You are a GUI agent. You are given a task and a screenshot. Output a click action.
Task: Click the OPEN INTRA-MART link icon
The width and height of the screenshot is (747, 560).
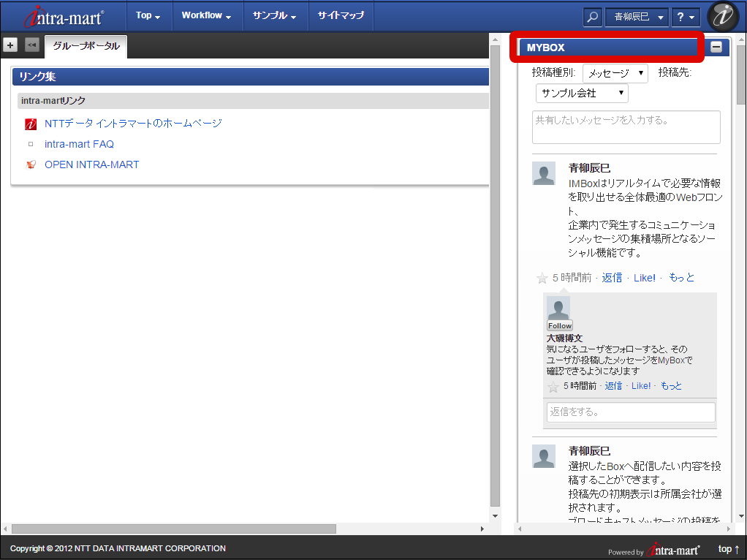click(31, 165)
